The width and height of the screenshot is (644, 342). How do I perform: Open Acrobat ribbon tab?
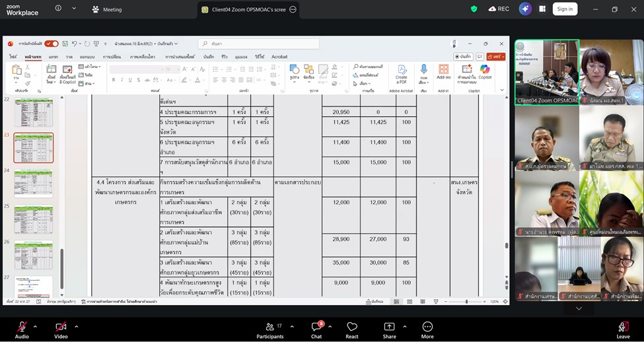pos(279,57)
